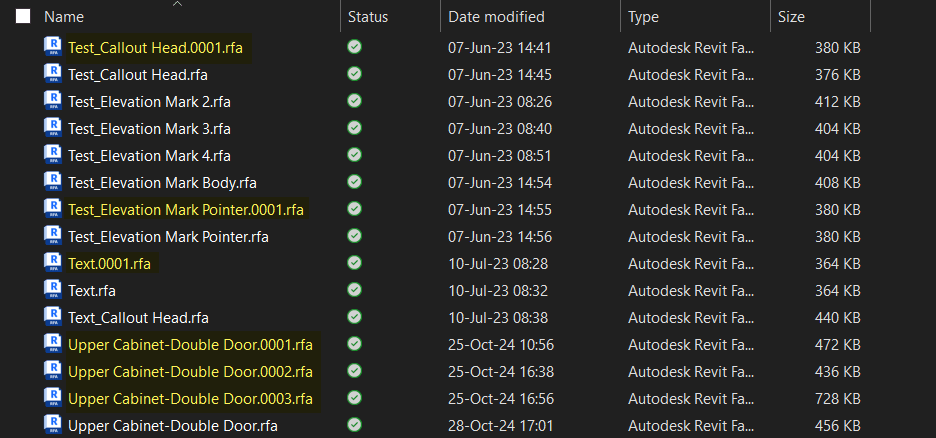
Task: Sort files by the Name column header
Action: coord(64,17)
